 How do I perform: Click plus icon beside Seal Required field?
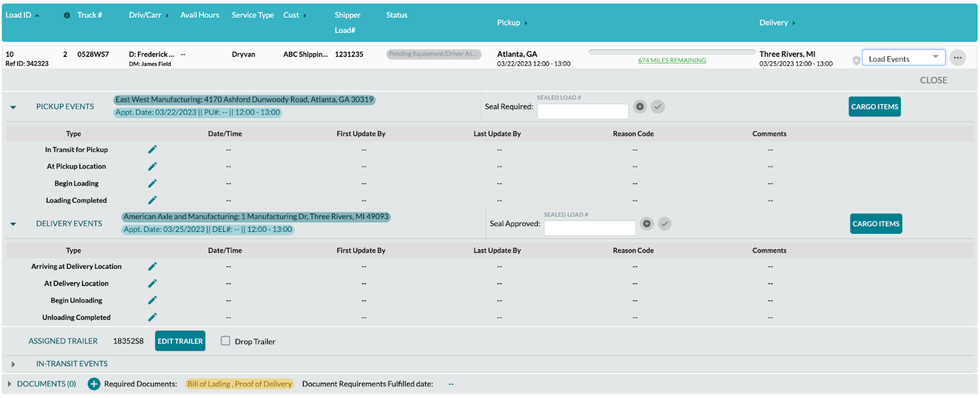640,107
